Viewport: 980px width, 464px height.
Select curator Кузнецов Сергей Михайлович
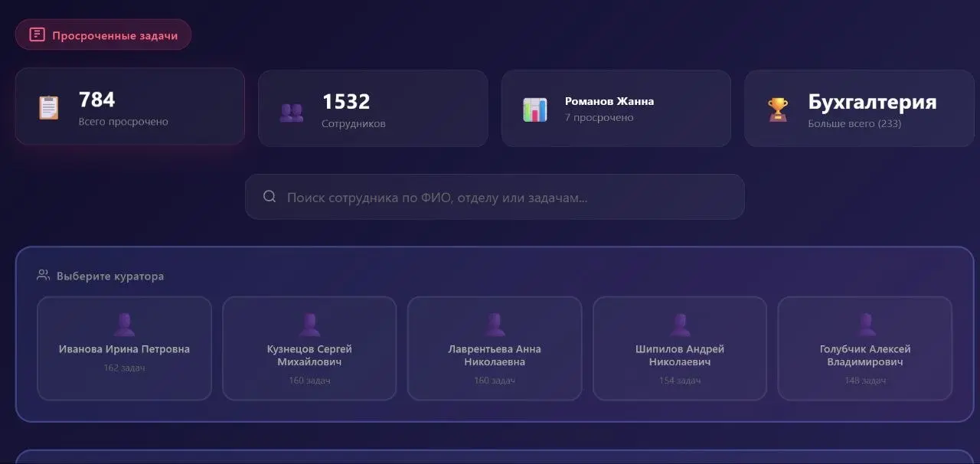(x=309, y=348)
